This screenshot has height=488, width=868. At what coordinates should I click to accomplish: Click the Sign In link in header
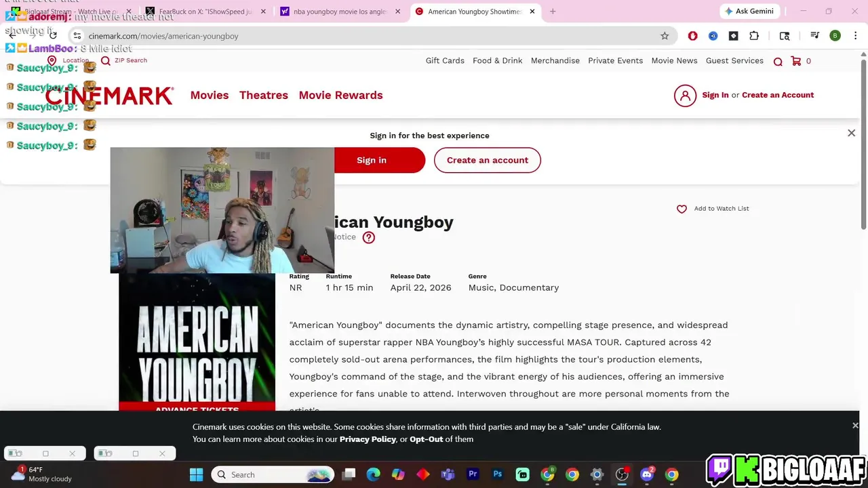coord(715,95)
